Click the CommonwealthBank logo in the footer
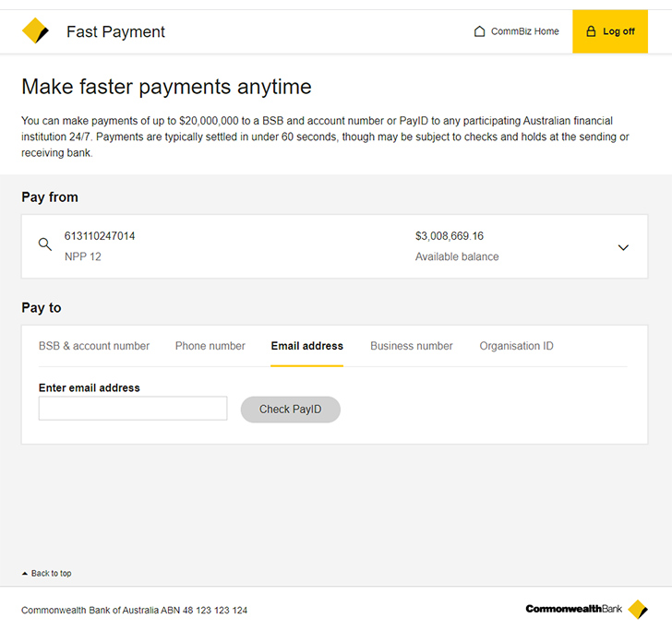672x642 pixels. pos(586,609)
